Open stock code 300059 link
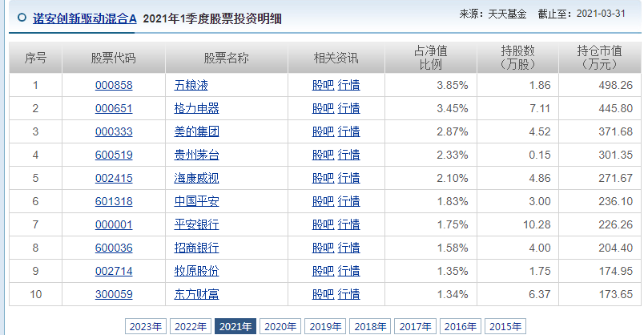This screenshot has width=644, height=335. coord(114,294)
